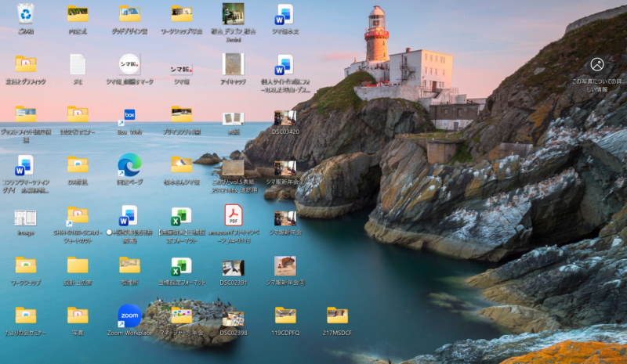Launch the Zoom Workplace shortcut
This screenshot has height=364, width=627.
pos(129,315)
